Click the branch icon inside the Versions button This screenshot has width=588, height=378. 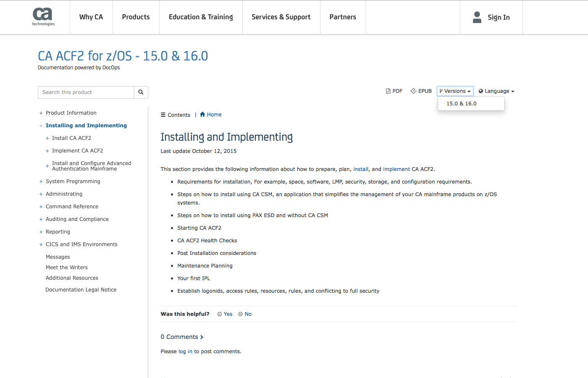coord(440,91)
